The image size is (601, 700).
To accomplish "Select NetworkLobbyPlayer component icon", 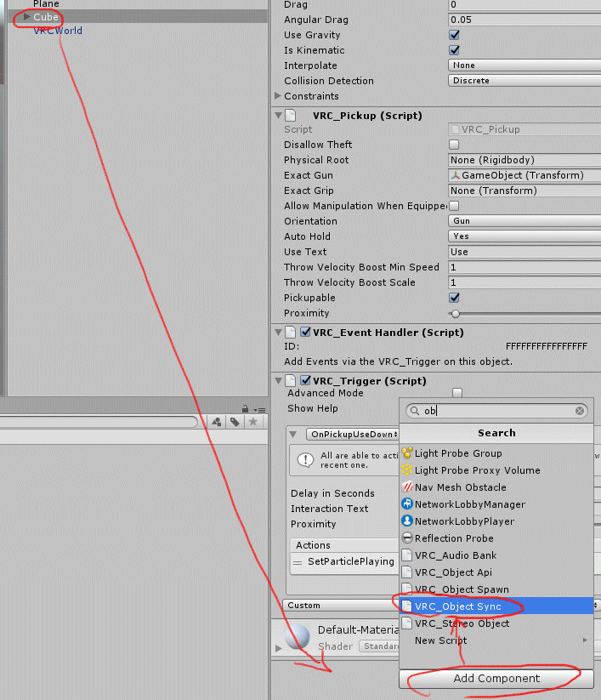I will coord(406,521).
